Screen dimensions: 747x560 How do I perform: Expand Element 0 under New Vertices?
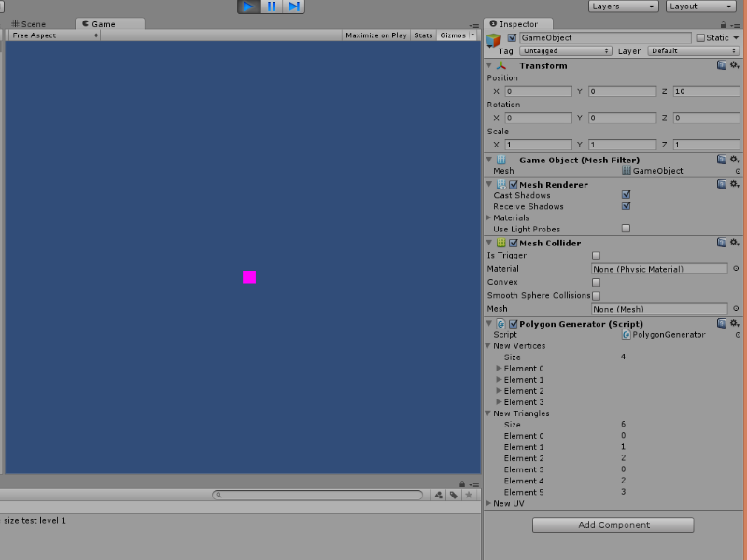(499, 368)
